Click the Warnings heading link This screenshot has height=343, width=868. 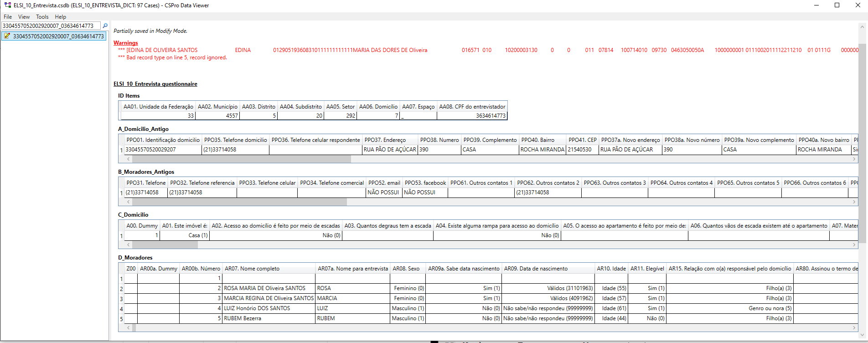pos(126,43)
